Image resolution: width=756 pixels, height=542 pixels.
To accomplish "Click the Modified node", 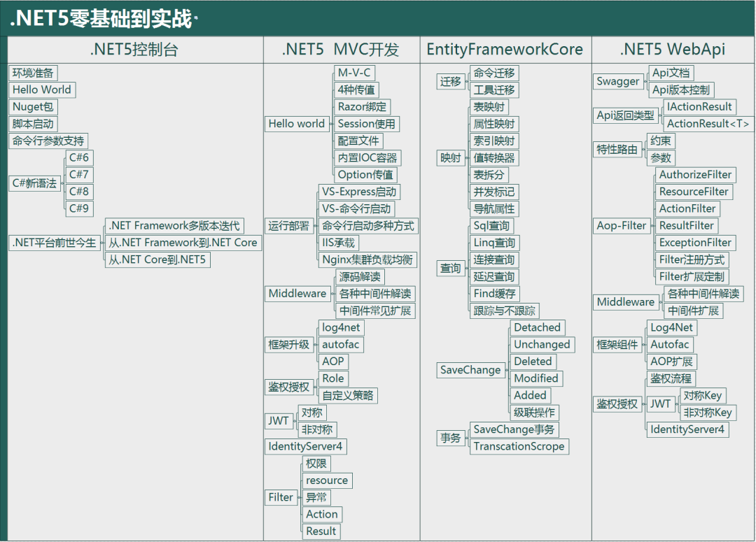I will click(536, 378).
